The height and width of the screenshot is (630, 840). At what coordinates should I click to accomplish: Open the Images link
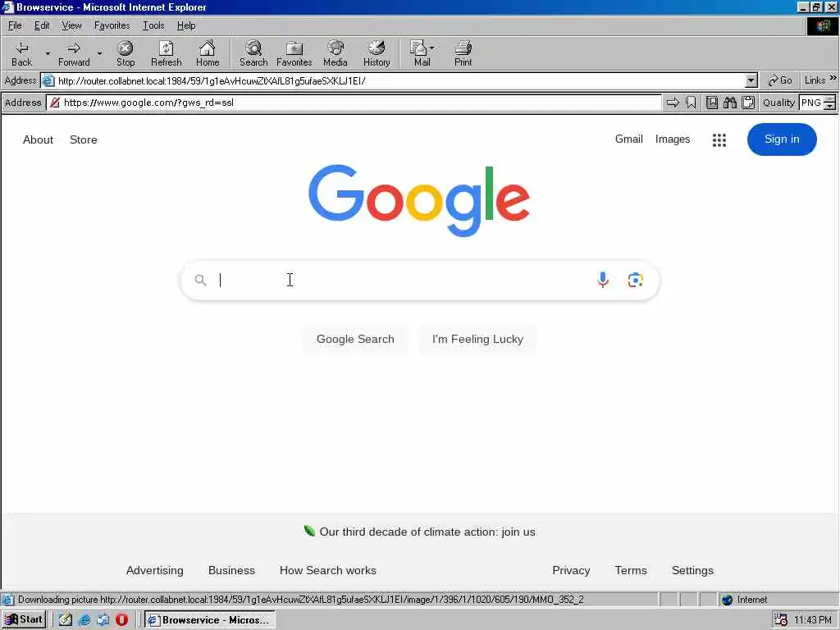(673, 139)
